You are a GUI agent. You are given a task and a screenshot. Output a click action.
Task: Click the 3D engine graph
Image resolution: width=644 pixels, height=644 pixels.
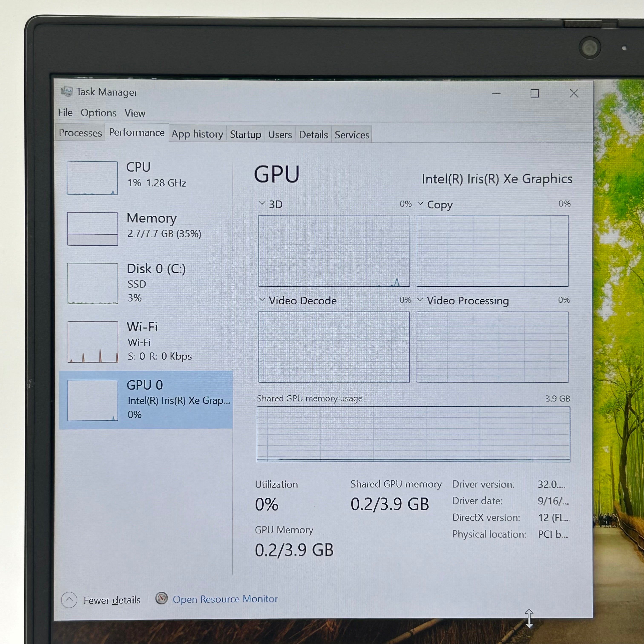(334, 251)
